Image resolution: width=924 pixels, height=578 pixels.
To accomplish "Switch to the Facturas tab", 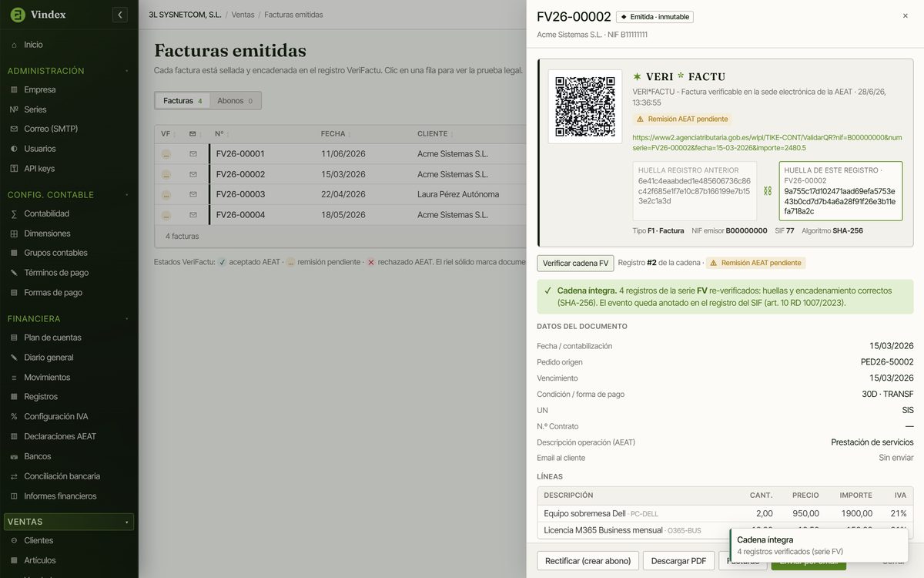I will (182, 101).
